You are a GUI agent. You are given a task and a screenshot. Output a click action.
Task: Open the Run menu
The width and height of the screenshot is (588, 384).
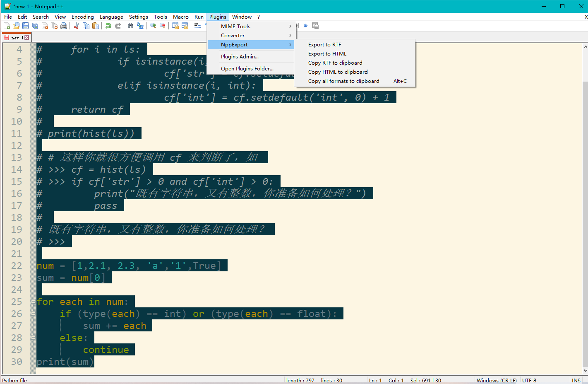coord(199,17)
